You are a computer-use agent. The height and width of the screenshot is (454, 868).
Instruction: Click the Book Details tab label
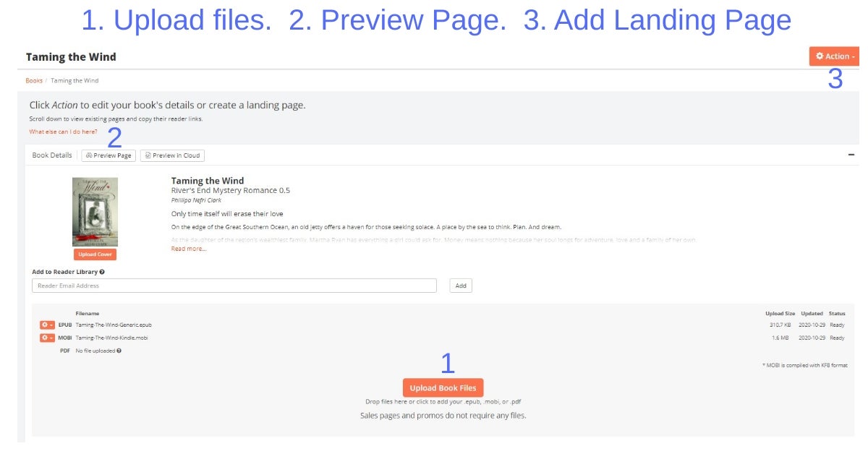[52, 155]
